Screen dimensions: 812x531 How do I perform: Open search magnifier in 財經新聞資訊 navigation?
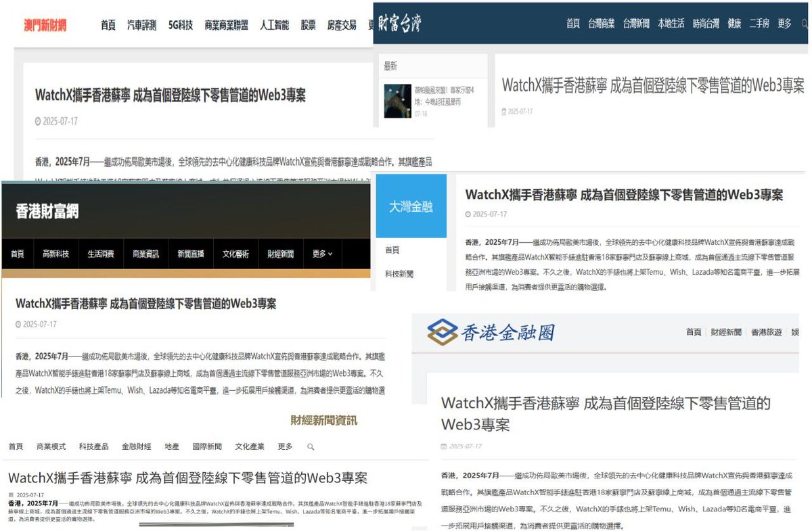(311, 447)
